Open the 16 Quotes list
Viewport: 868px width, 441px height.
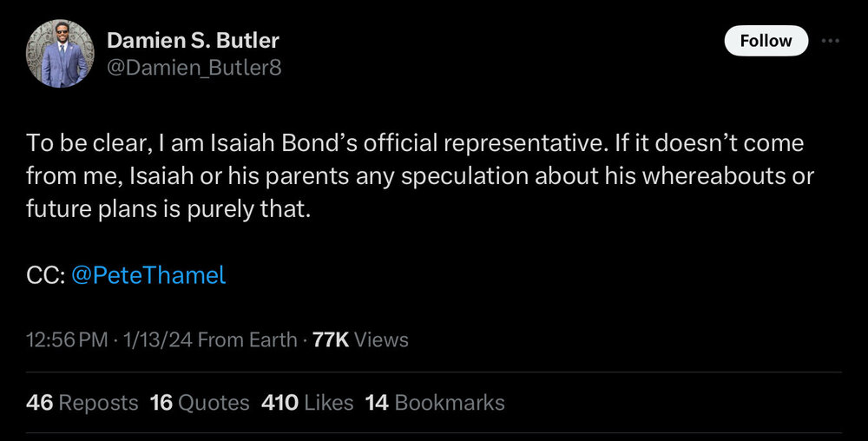click(200, 403)
